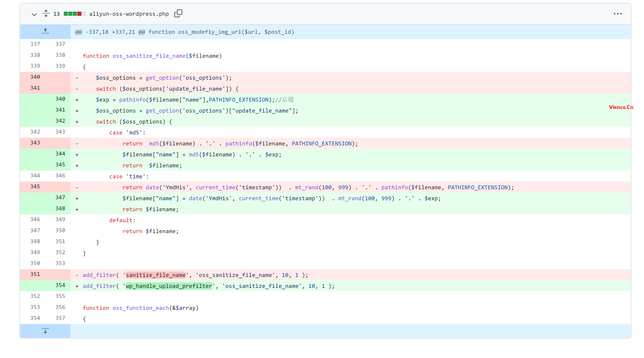
Task: Click the plus marker on line 347
Action: pos(77,199)
